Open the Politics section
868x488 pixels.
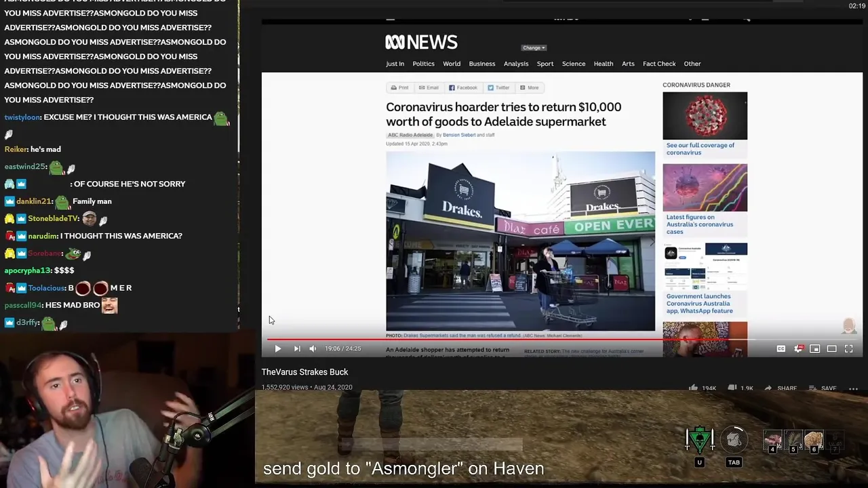423,64
